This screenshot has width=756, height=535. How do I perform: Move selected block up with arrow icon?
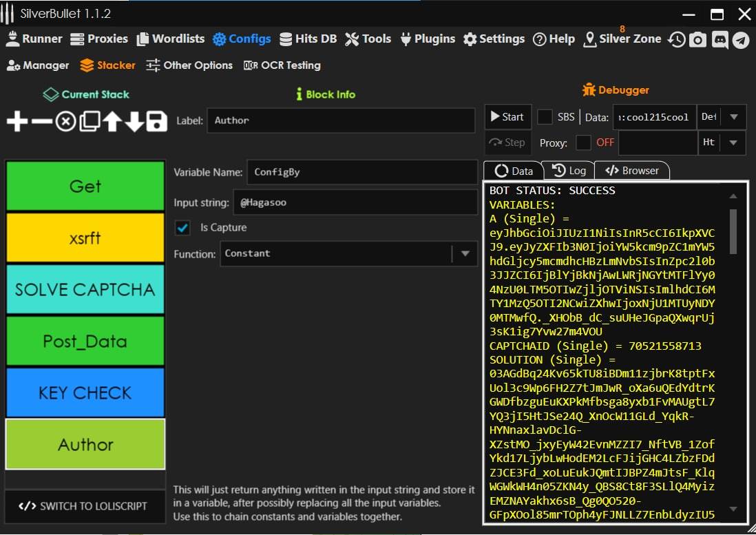pos(112,122)
